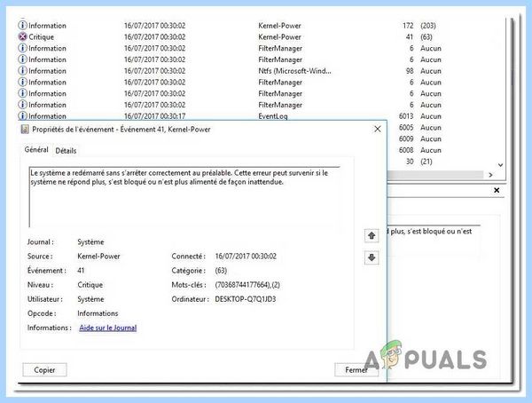Image resolution: width=532 pixels, height=403 pixels.
Task: Open the Aide sur le Journal link
Action: click(108, 328)
